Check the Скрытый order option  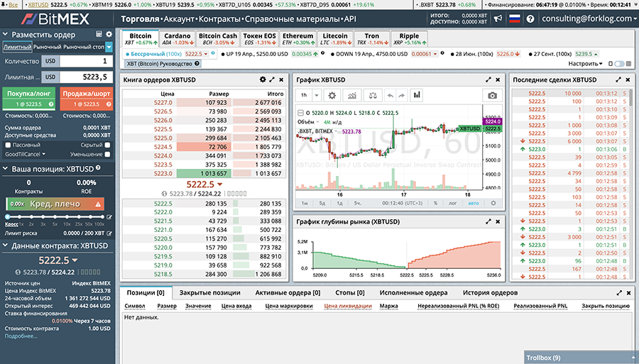(107, 144)
